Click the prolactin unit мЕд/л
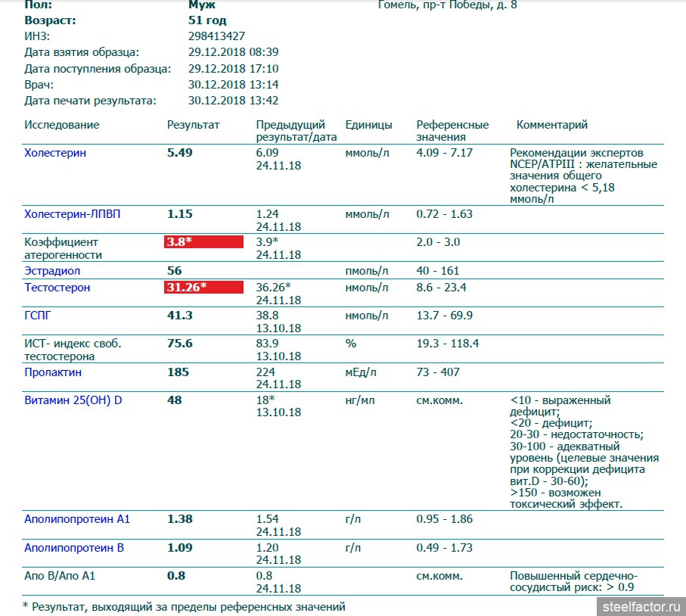 tap(361, 372)
